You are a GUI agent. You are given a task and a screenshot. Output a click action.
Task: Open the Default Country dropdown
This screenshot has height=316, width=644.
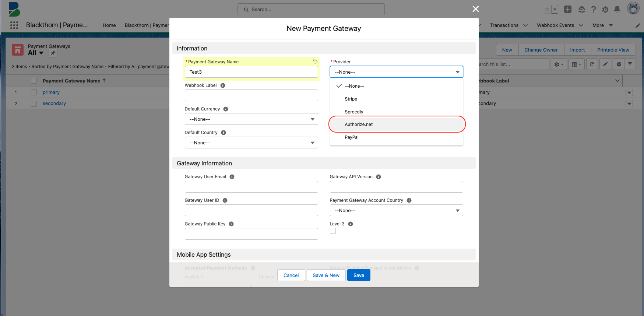[x=251, y=143]
